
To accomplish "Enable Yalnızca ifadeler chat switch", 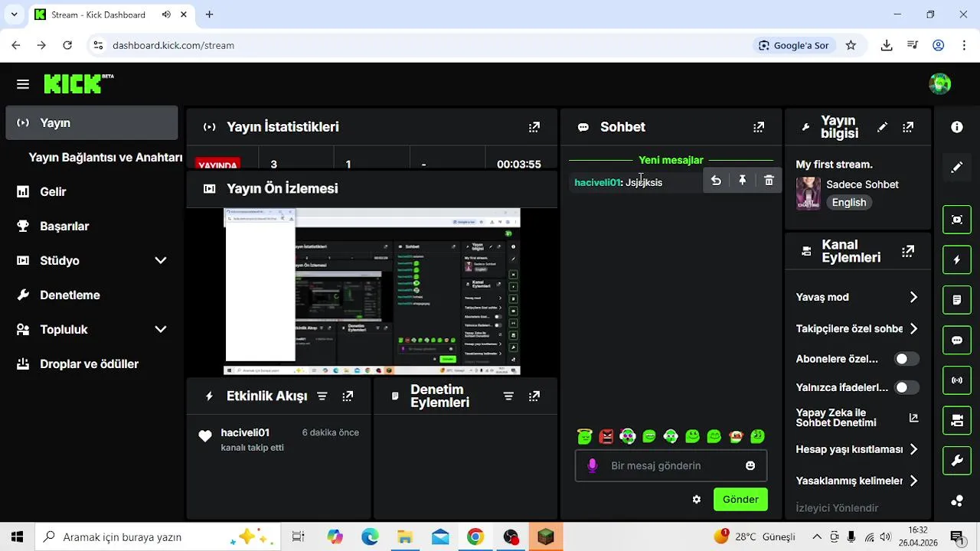I will click(907, 387).
